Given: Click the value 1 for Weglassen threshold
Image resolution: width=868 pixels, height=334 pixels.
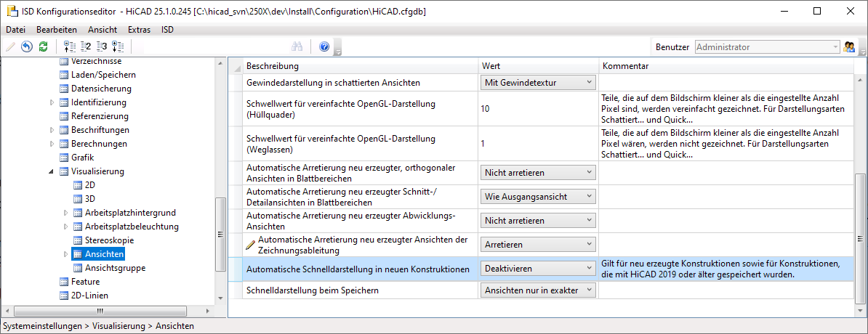Looking at the screenshot, I should [x=483, y=144].
